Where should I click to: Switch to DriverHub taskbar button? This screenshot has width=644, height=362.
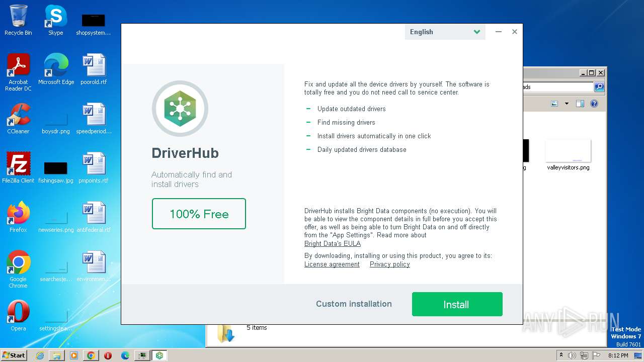pyautogui.click(x=159, y=355)
